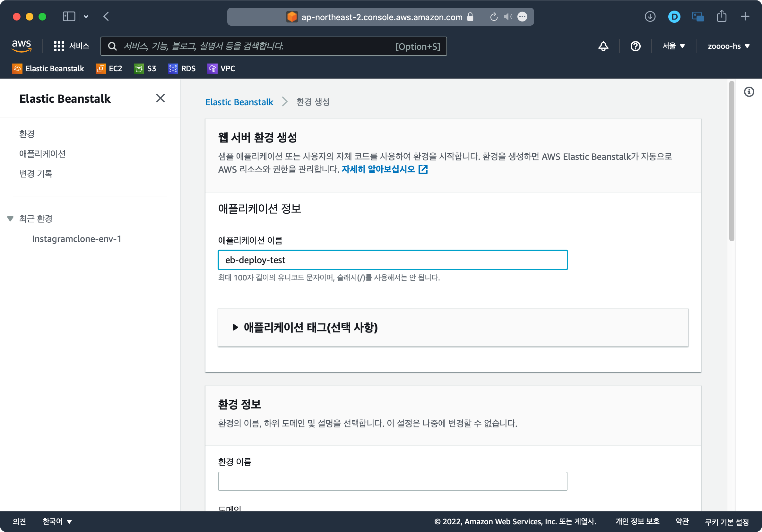Open the info panel icon
This screenshot has width=762, height=532.
pos(749,92)
